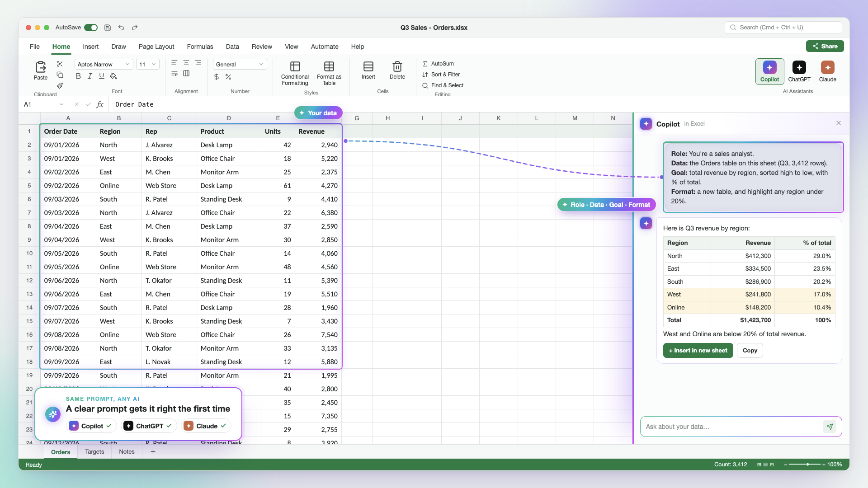
Task: Click the Cut scissors icon
Action: coord(60,64)
